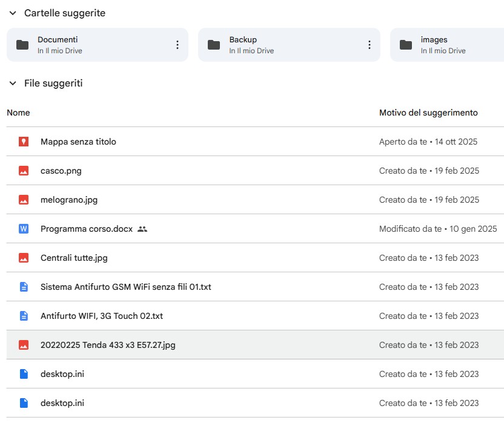Select the Word icon beside Programma corso.docx
Viewport: 504px width, 429px height.
pos(22,229)
